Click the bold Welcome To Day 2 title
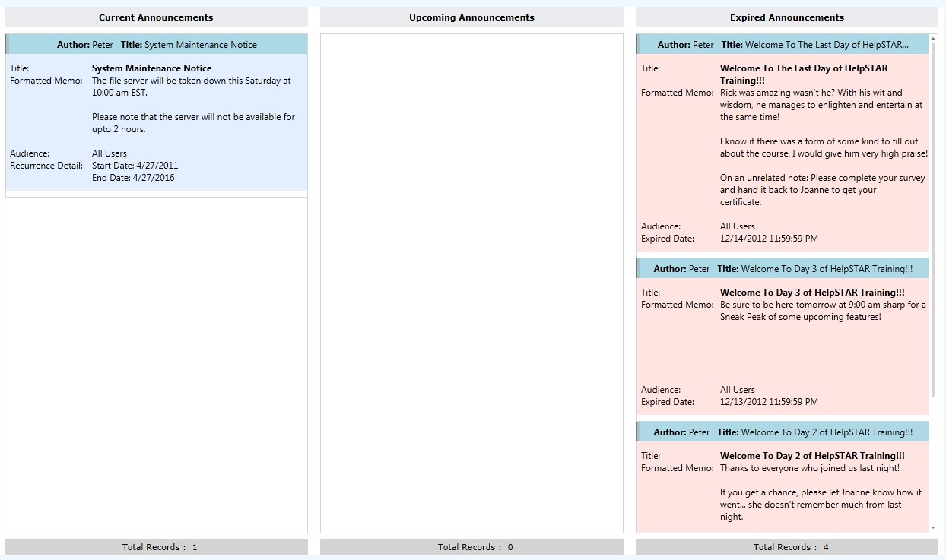 point(812,456)
